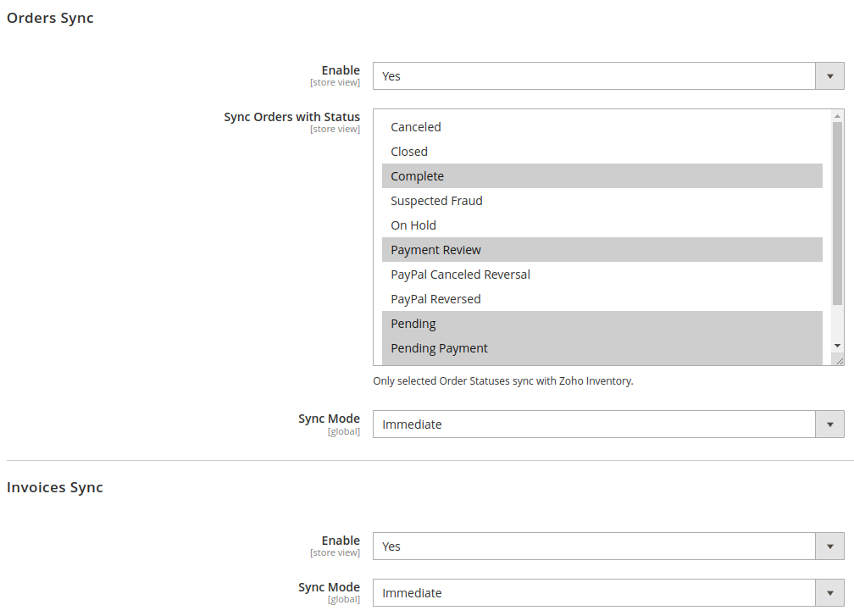Click the Invoices Sync section heading
Image resolution: width=854 pixels, height=616 pixels.
point(55,487)
